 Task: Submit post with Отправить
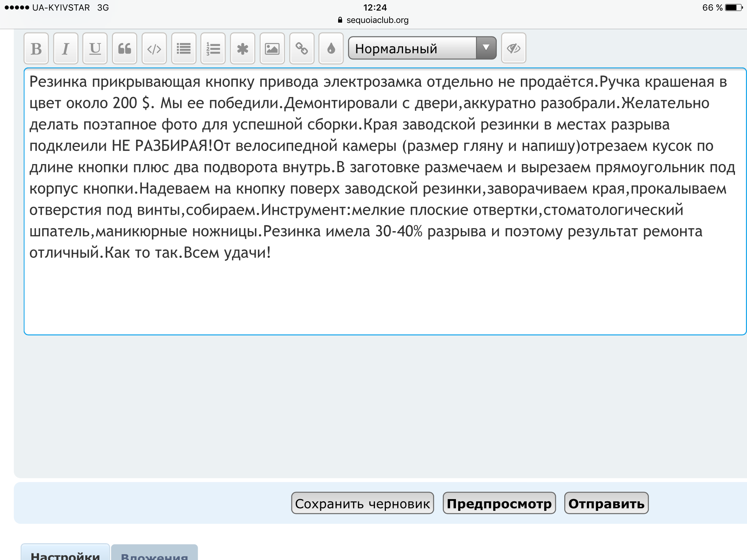pos(606,503)
